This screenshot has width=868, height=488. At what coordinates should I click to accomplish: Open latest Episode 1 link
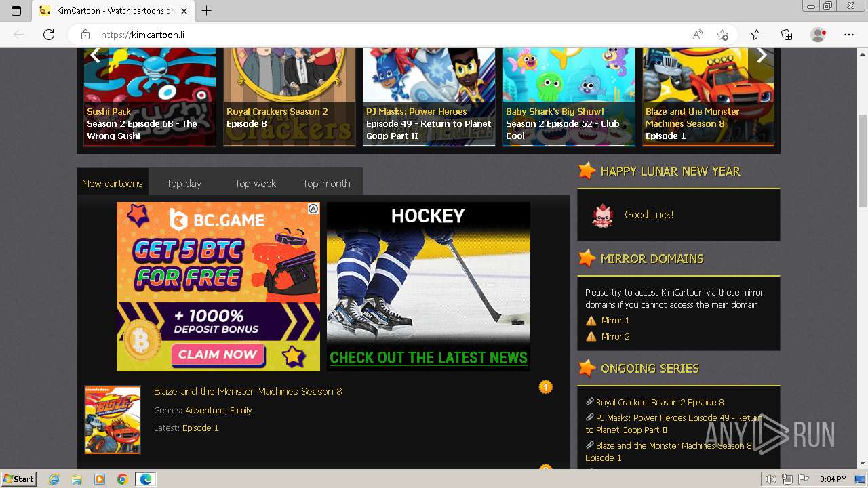pyautogui.click(x=201, y=428)
